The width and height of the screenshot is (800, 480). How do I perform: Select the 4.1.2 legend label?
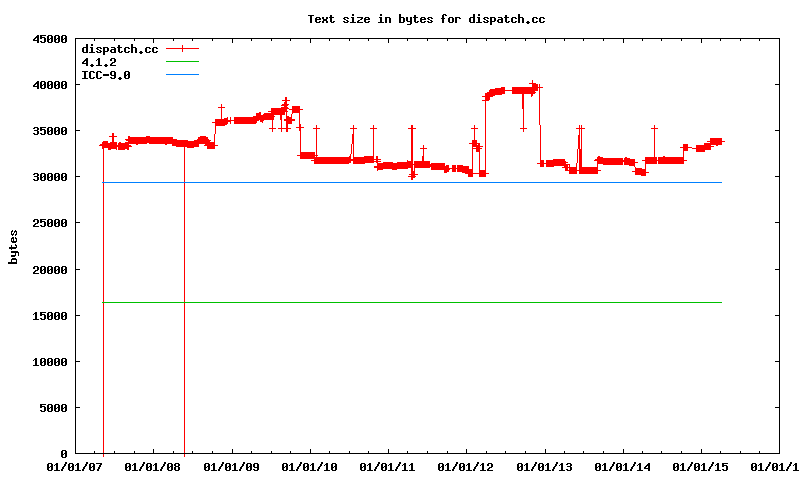pyautogui.click(x=98, y=61)
